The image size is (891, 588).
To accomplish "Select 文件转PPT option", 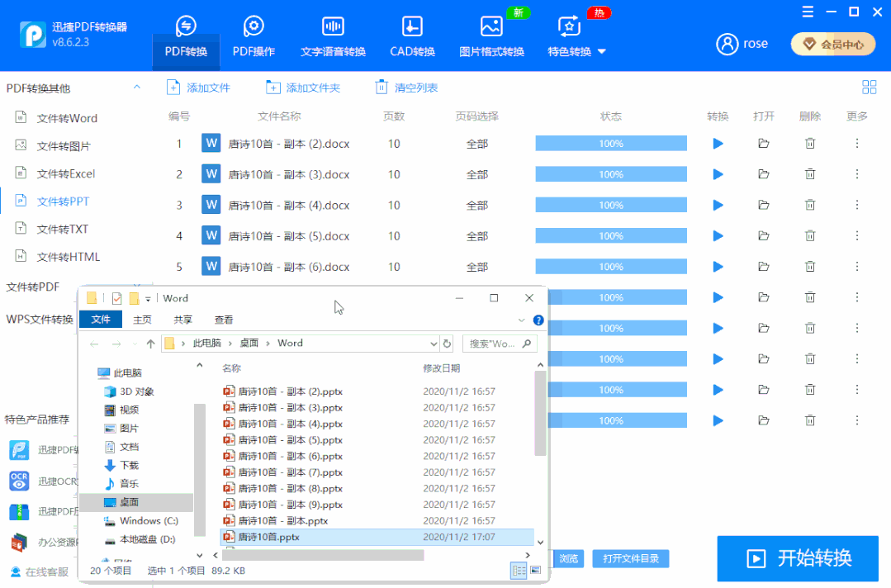I will [63, 202].
